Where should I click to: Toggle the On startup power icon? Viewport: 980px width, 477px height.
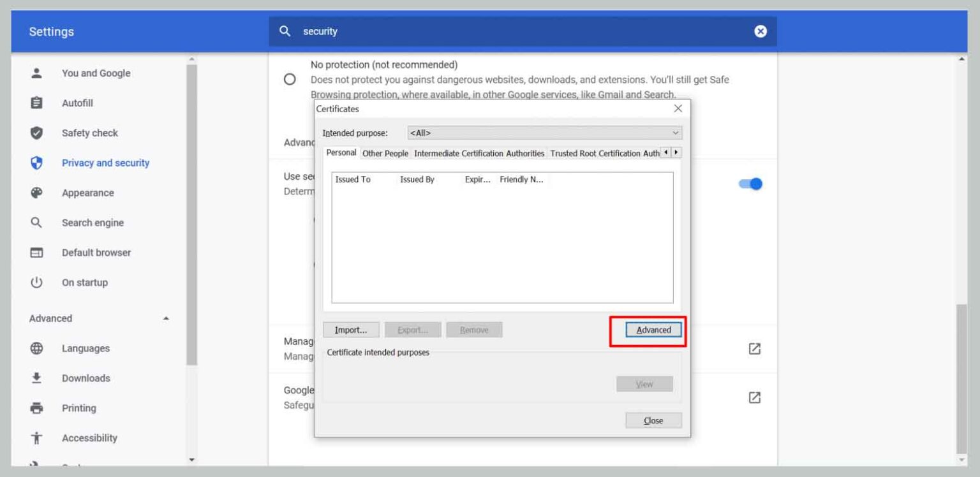coord(36,282)
